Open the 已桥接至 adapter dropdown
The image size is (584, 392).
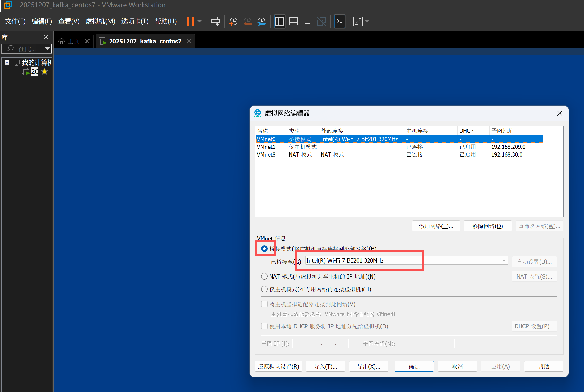point(504,261)
